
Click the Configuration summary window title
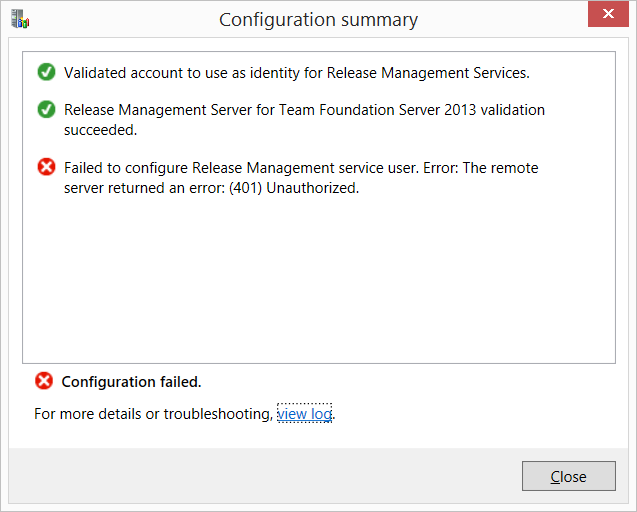(318, 20)
